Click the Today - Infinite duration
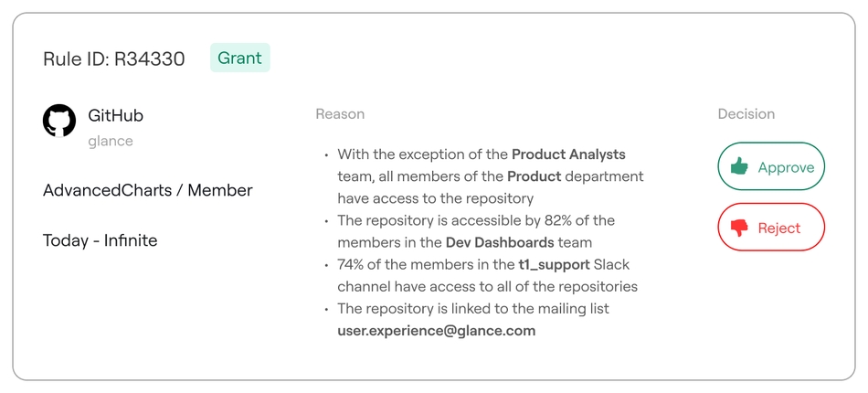 pyautogui.click(x=100, y=240)
